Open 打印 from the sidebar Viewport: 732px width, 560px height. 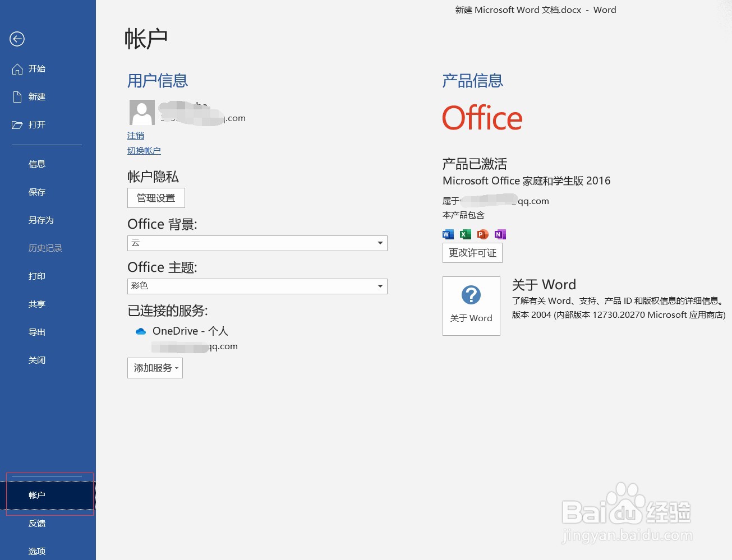[x=36, y=276]
